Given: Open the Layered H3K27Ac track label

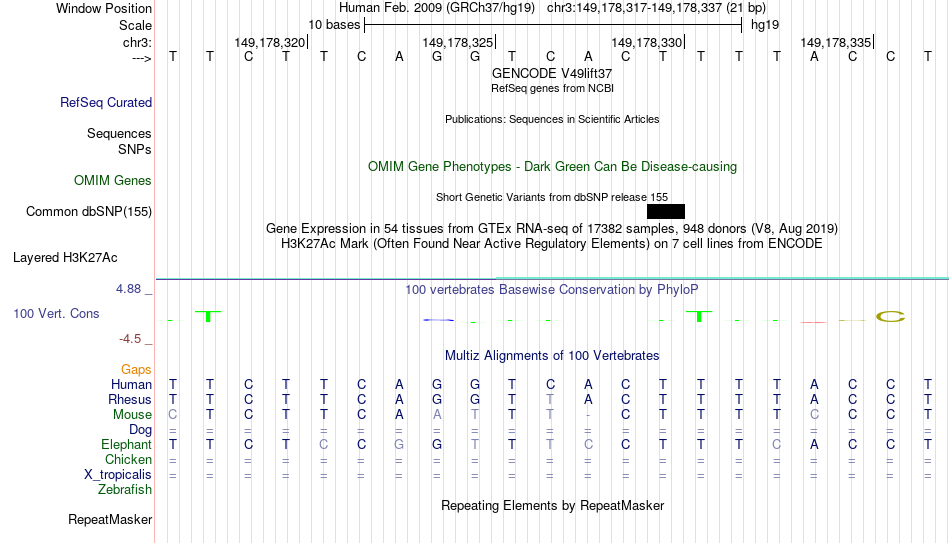Looking at the screenshot, I should (x=65, y=258).
